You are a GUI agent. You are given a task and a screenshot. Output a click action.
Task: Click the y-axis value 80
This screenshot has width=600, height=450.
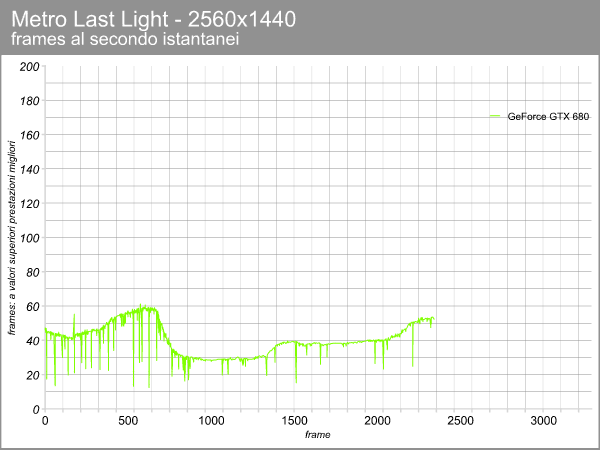click(33, 272)
